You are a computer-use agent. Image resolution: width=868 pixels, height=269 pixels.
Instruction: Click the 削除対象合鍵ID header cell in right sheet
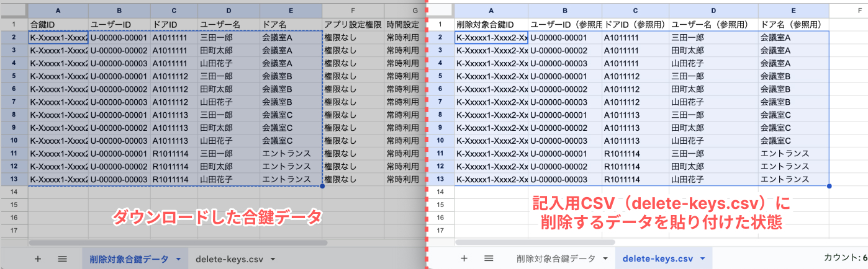click(x=491, y=25)
